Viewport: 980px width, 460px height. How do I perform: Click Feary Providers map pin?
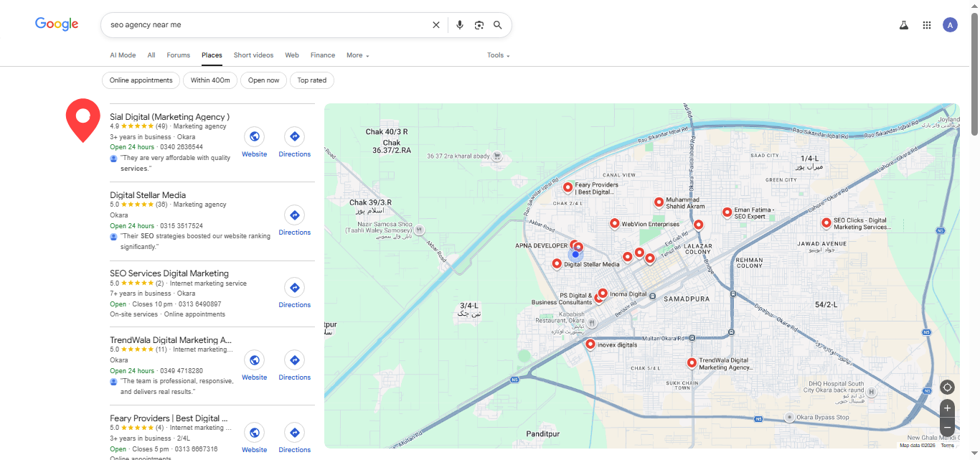tap(567, 187)
